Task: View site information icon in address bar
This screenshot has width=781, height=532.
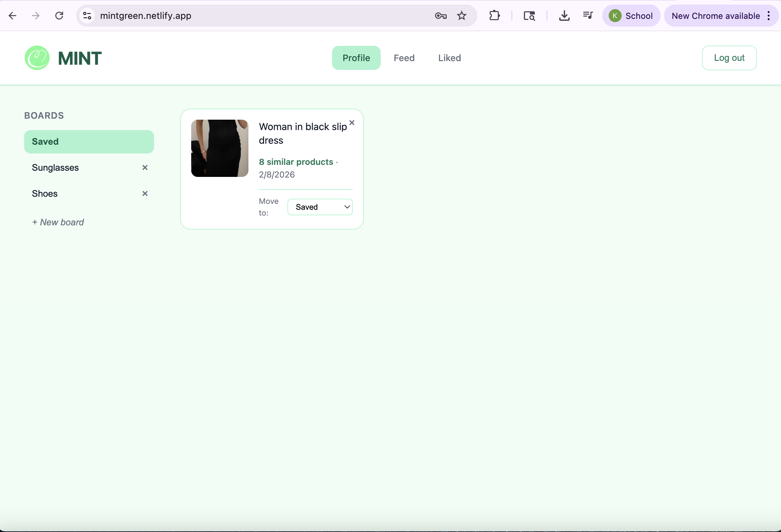Action: 87,16
